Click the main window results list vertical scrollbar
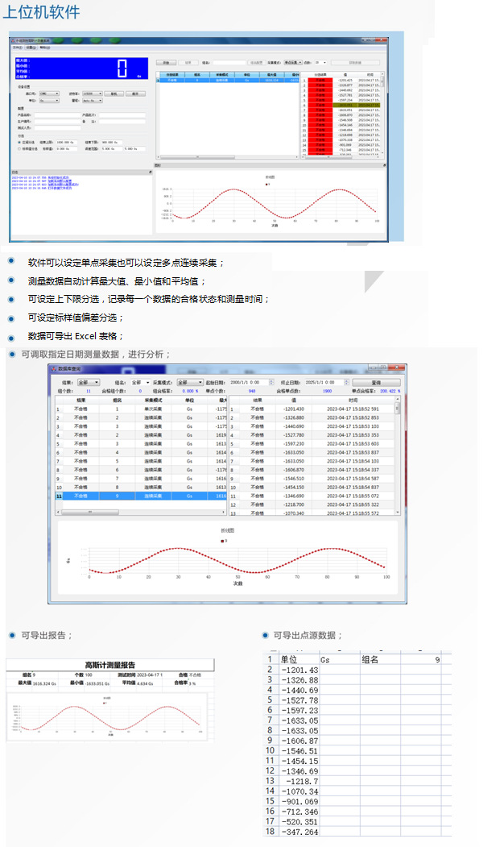Image resolution: width=504 pixels, height=847 pixels. (383, 114)
